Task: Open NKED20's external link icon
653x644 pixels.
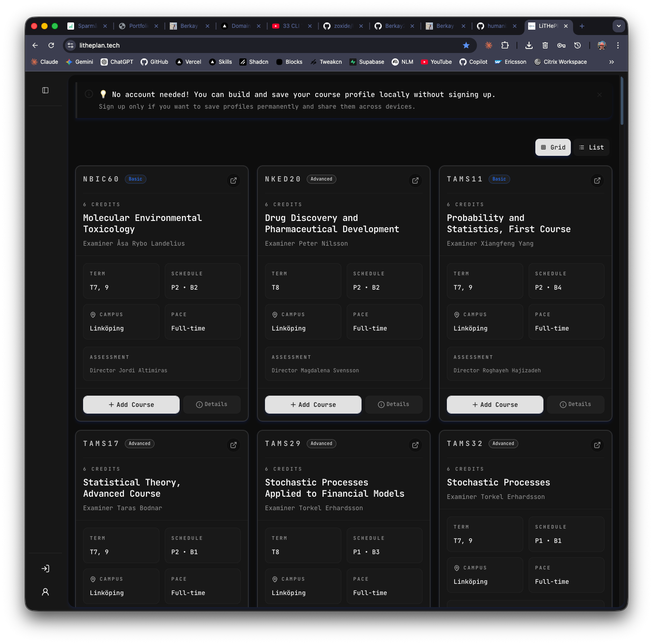Action: 415,180
